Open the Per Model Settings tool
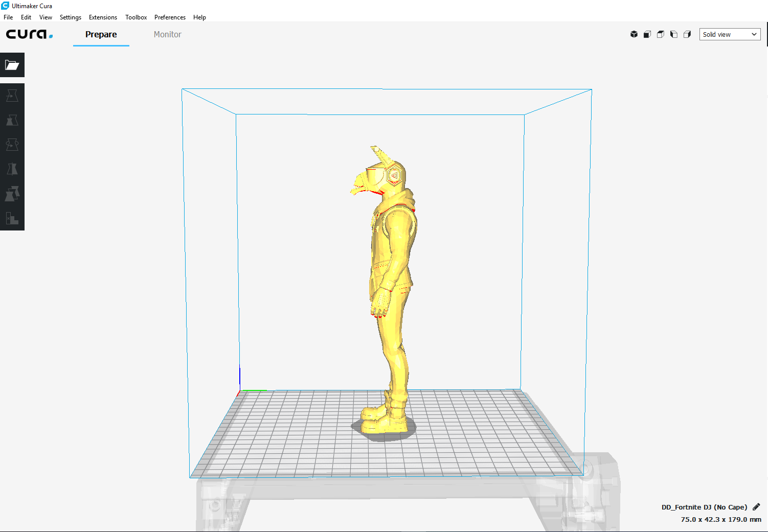The width and height of the screenshot is (768, 532). point(12,194)
